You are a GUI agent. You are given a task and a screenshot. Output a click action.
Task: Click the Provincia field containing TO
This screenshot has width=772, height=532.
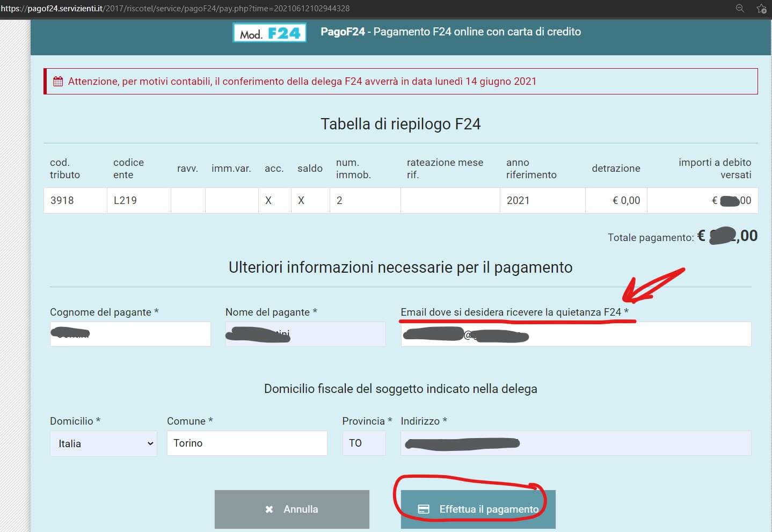click(x=363, y=443)
